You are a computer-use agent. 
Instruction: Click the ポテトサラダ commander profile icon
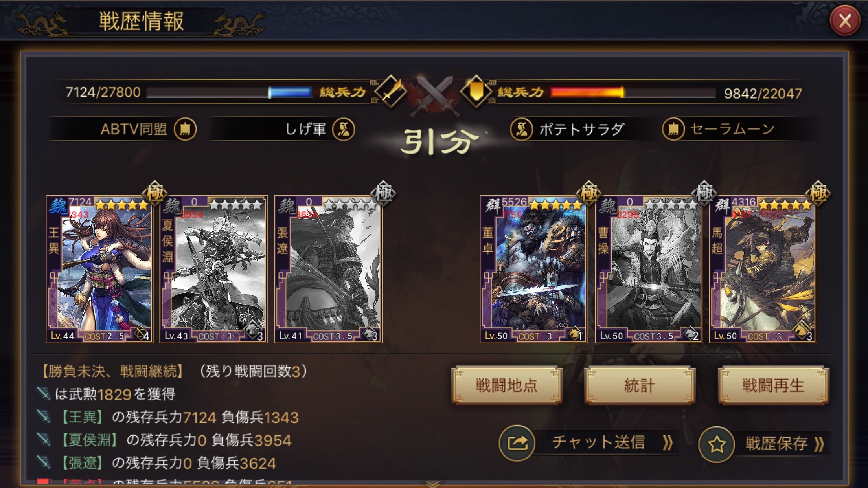[x=521, y=129]
